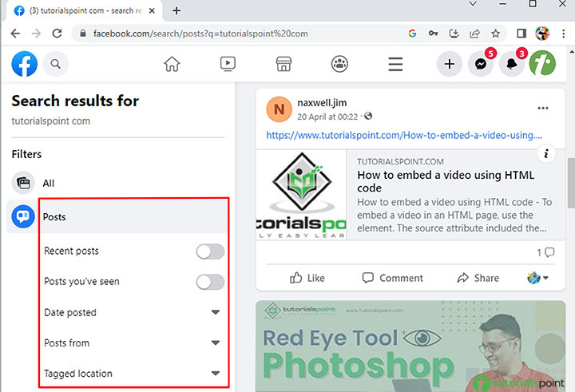Open the Red Eye Tool Photoshop video thumbnail
Screen dimensions: 575x392
click(x=410, y=346)
